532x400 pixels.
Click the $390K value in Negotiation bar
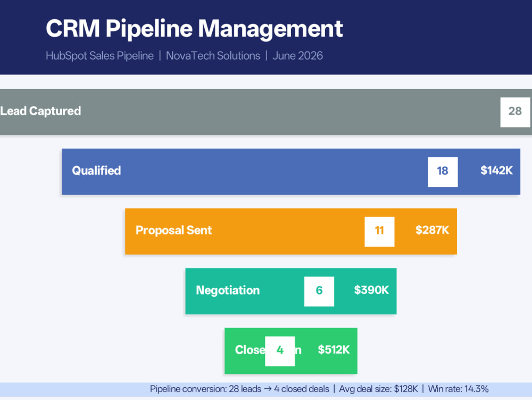(x=371, y=290)
